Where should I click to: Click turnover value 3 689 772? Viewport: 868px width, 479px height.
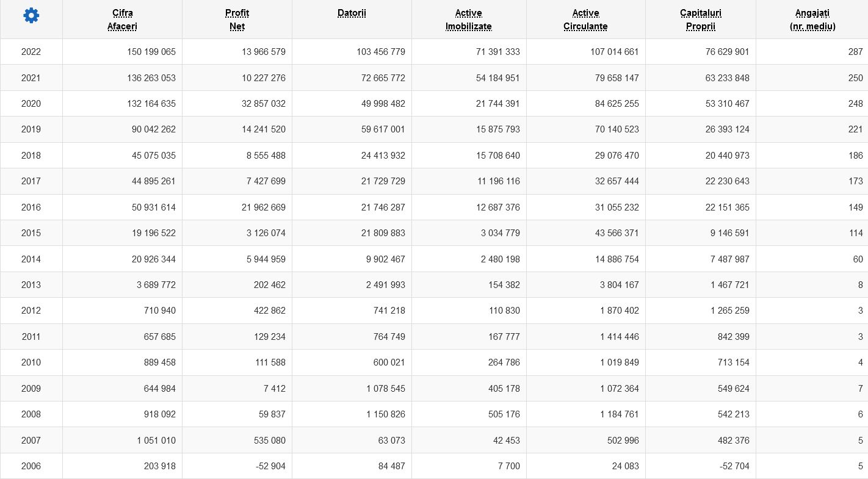point(156,284)
